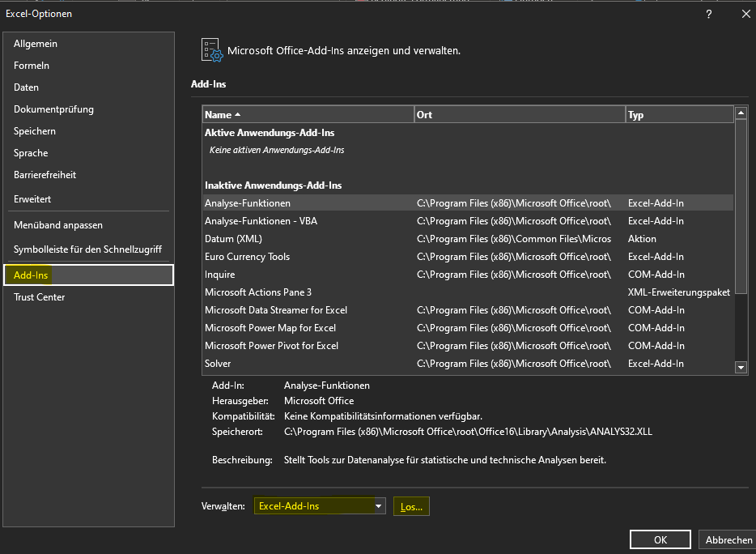The height and width of the screenshot is (554, 756).
Task: Select the Datum (XML) add-in
Action: click(468, 239)
